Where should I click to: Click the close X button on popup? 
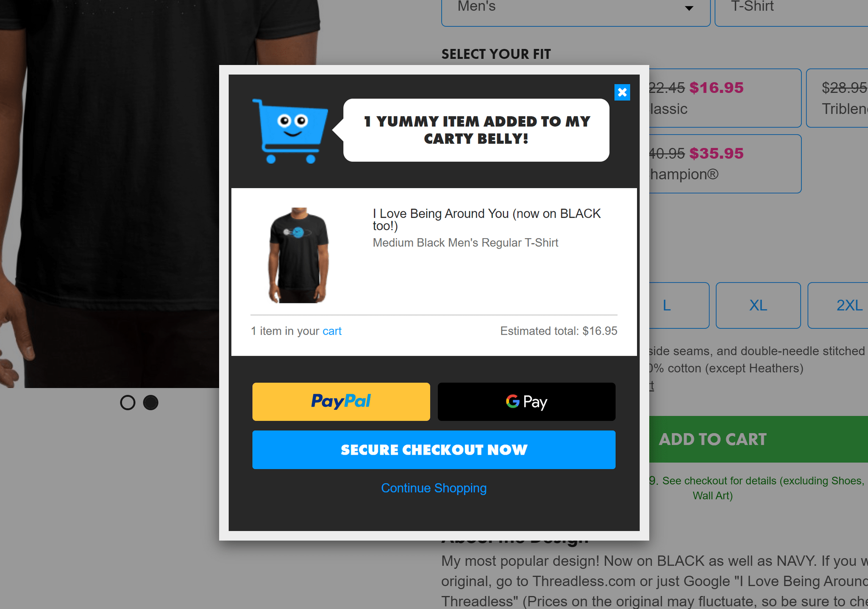pos(622,92)
